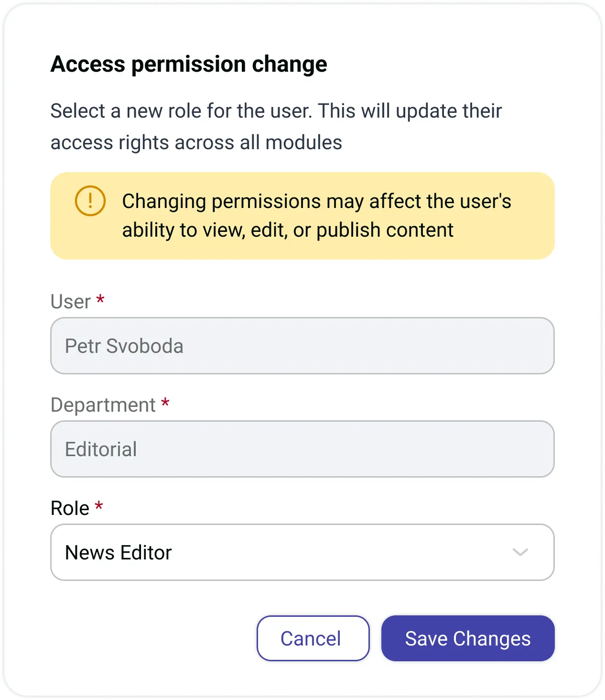Click the Petr Svoboda user field

pyautogui.click(x=302, y=346)
